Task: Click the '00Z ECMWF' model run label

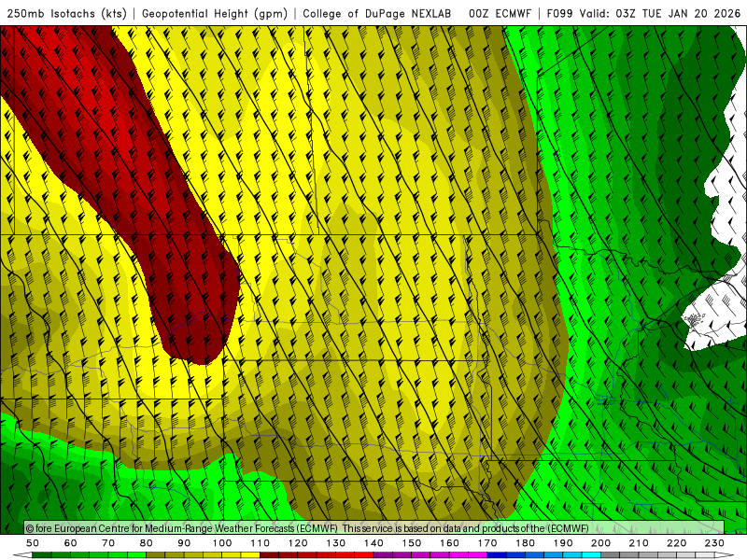Action: click(x=500, y=14)
